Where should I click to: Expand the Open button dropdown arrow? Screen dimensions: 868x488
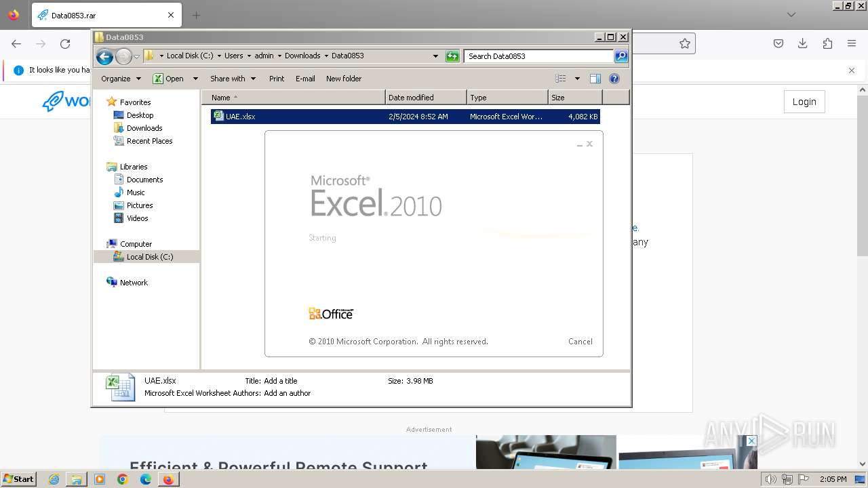click(195, 79)
